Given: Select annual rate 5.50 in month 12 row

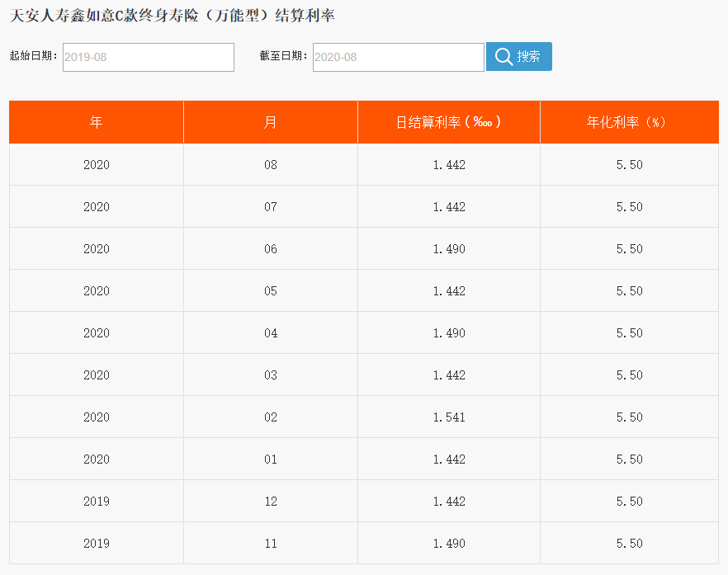Looking at the screenshot, I should click(630, 502).
